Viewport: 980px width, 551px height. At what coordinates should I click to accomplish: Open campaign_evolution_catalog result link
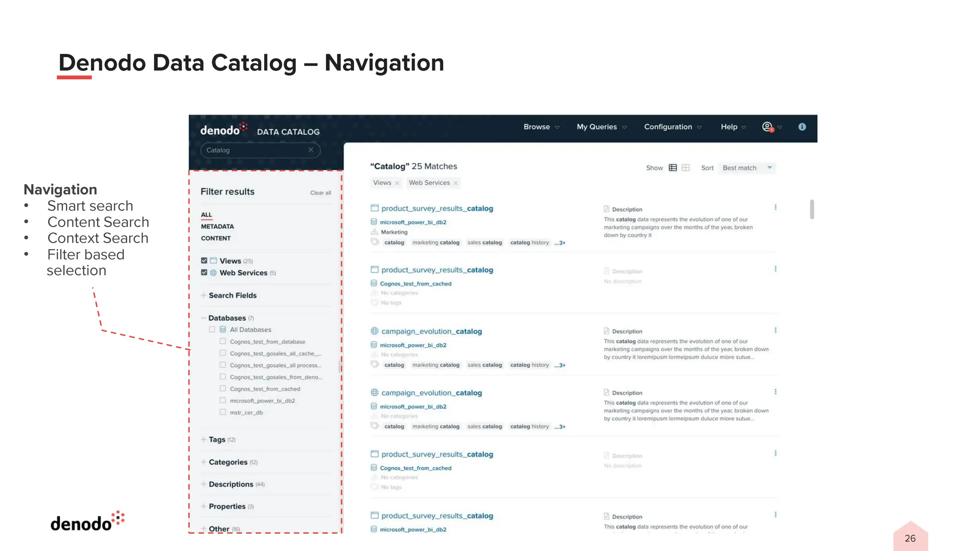pyautogui.click(x=431, y=331)
